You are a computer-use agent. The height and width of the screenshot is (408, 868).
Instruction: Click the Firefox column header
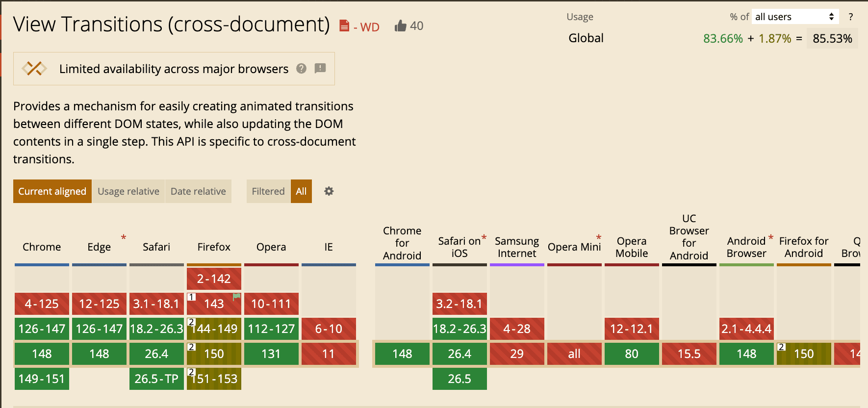[x=214, y=247]
